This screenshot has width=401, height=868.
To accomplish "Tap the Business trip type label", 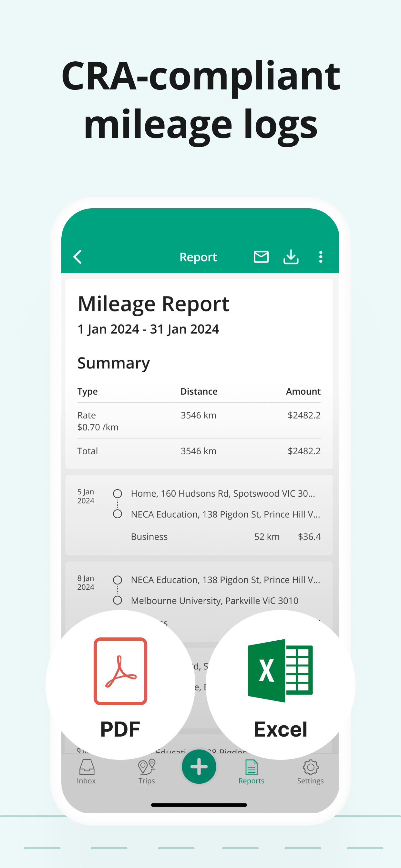I will pos(149,536).
